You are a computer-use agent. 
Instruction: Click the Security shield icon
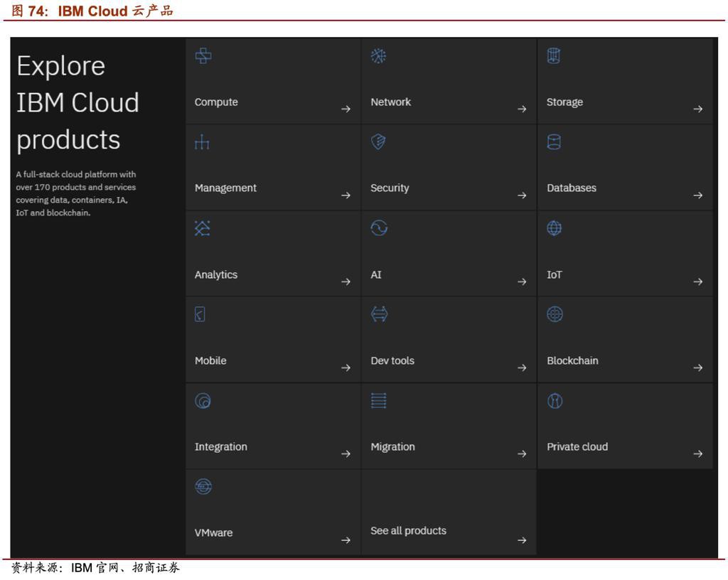(x=379, y=142)
